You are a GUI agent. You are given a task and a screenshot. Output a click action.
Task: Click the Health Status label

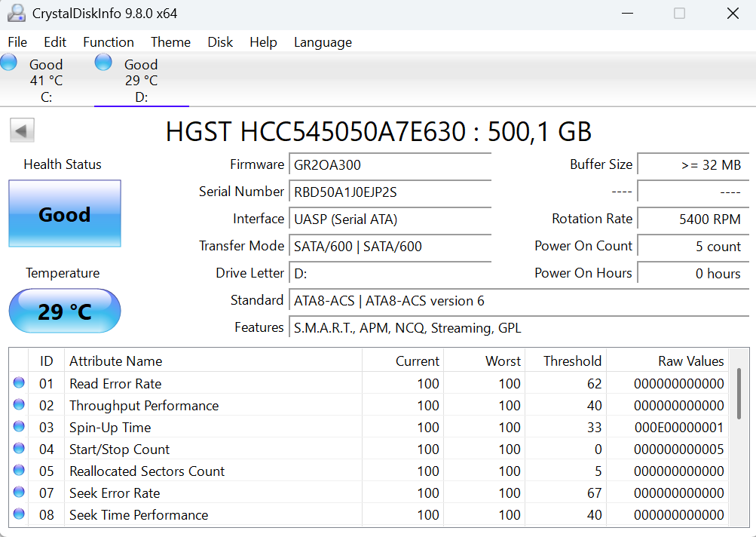point(63,164)
